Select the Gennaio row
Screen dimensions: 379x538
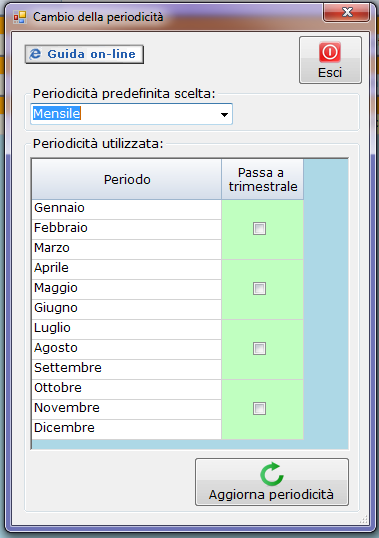click(127, 209)
